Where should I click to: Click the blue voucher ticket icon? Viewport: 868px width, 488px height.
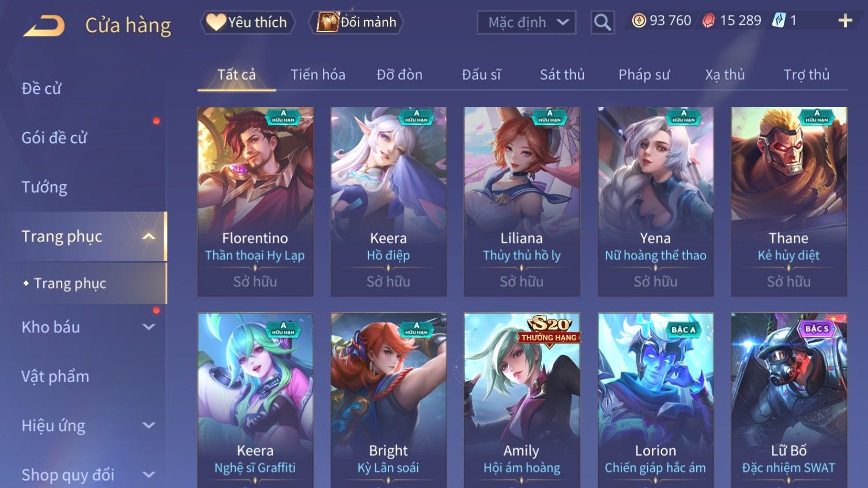[x=779, y=21]
